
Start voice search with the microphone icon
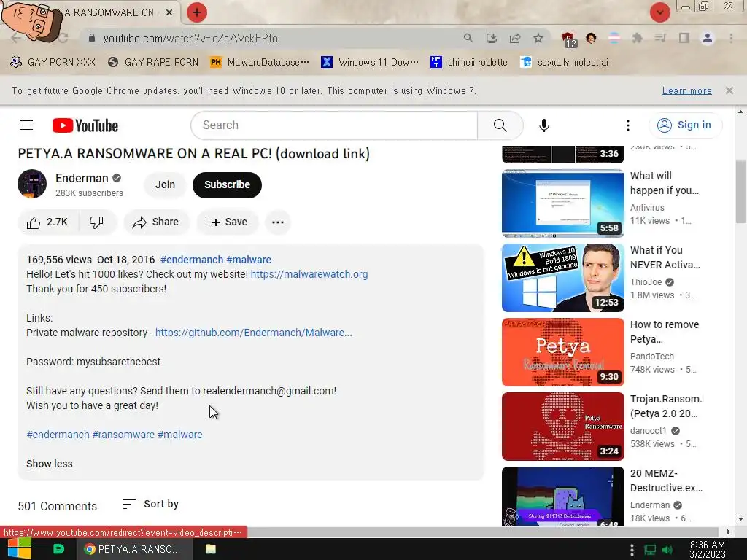point(544,125)
